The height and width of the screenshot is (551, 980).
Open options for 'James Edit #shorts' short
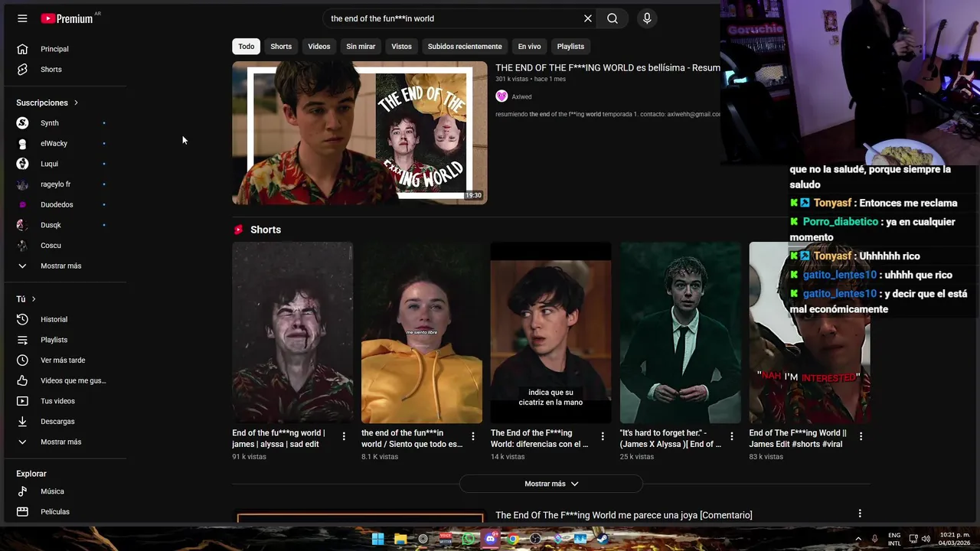coord(861,436)
